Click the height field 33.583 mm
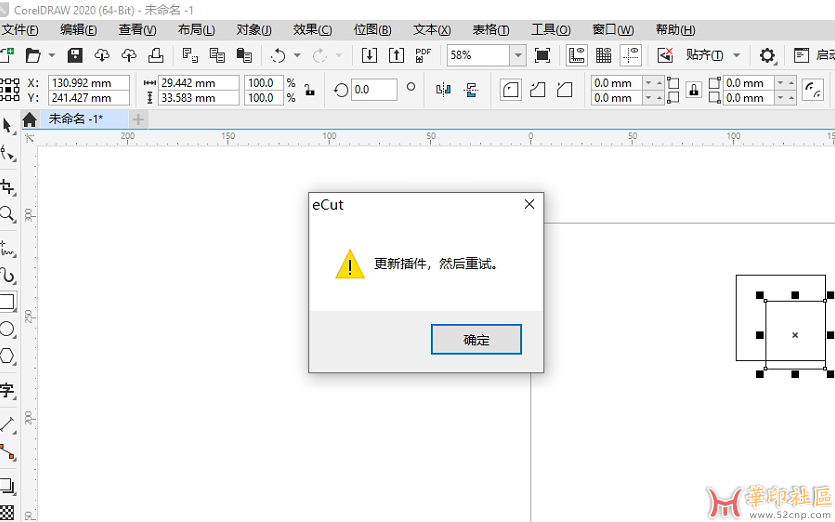The height and width of the screenshot is (522, 835). 199,98
